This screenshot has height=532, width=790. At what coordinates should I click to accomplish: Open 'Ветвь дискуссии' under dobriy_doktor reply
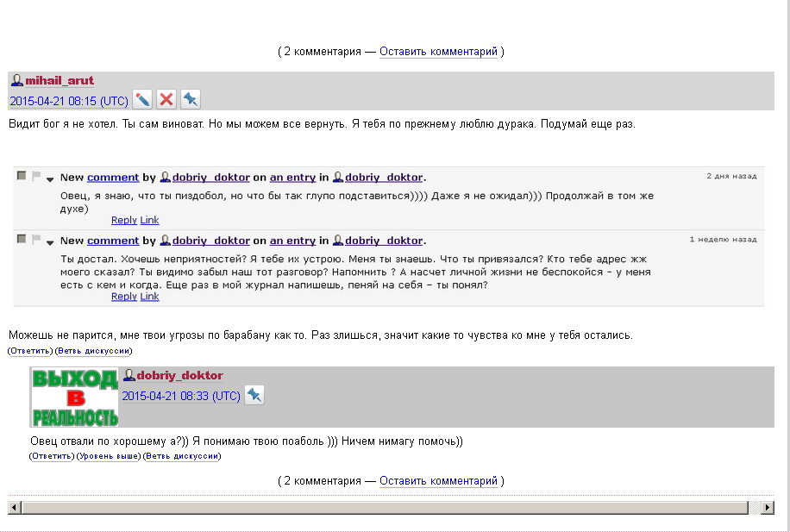pos(182,456)
